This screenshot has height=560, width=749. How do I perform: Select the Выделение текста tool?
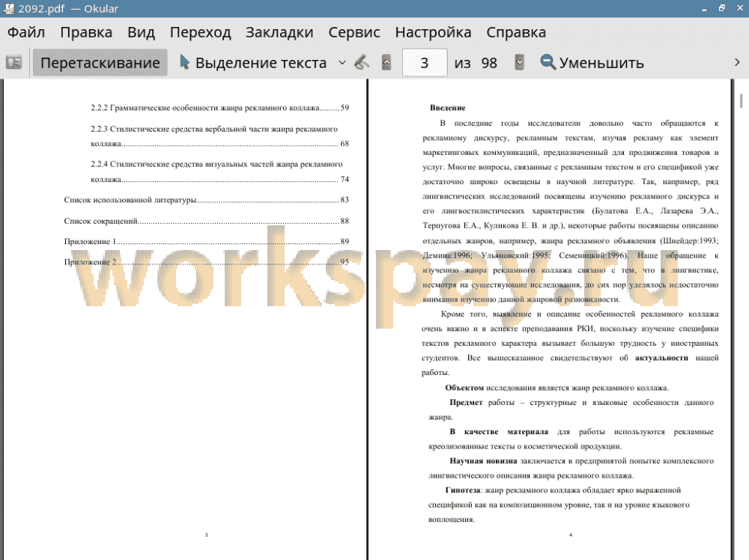(x=253, y=63)
